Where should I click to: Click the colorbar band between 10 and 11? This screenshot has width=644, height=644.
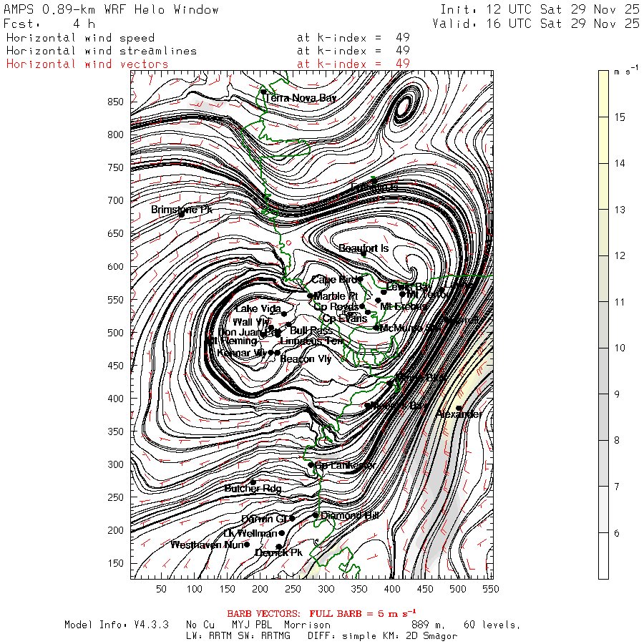point(603,325)
